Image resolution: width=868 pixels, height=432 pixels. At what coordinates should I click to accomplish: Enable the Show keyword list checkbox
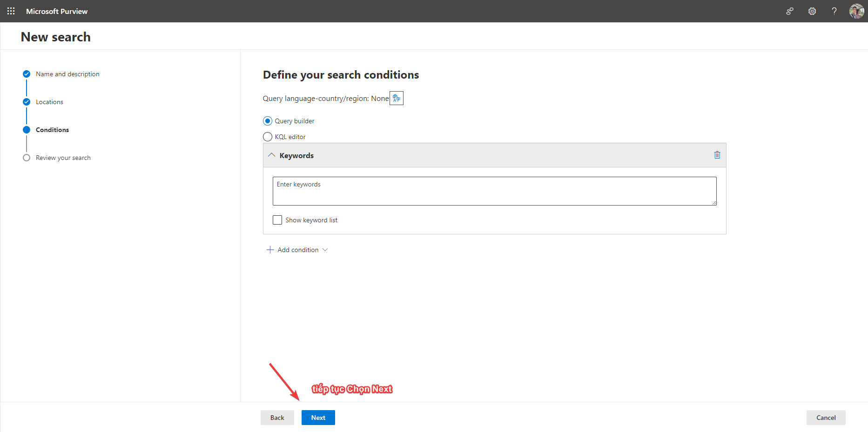point(277,220)
